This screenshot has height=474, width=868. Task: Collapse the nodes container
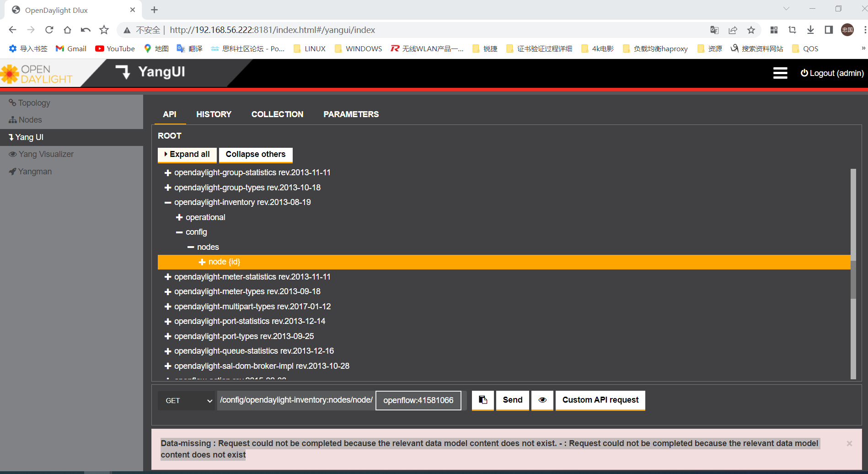[x=191, y=247]
